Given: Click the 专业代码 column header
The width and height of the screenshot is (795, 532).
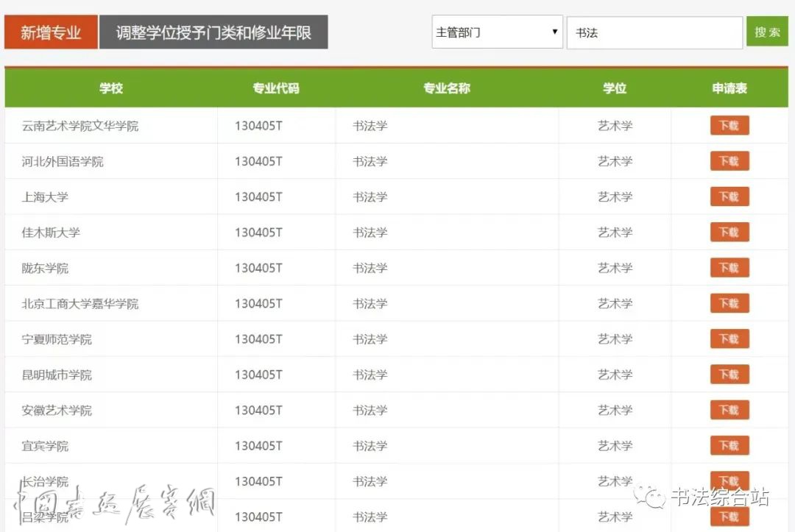Looking at the screenshot, I should (276, 88).
